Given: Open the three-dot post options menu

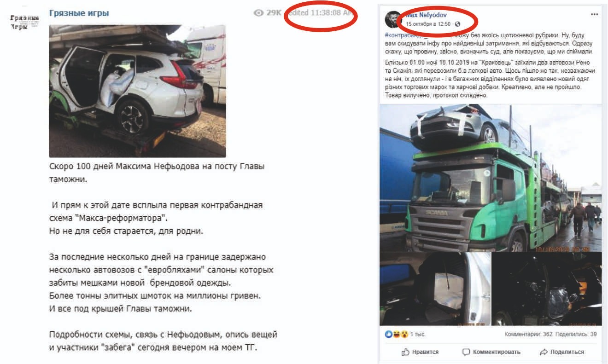Looking at the screenshot, I should pos(594,15).
